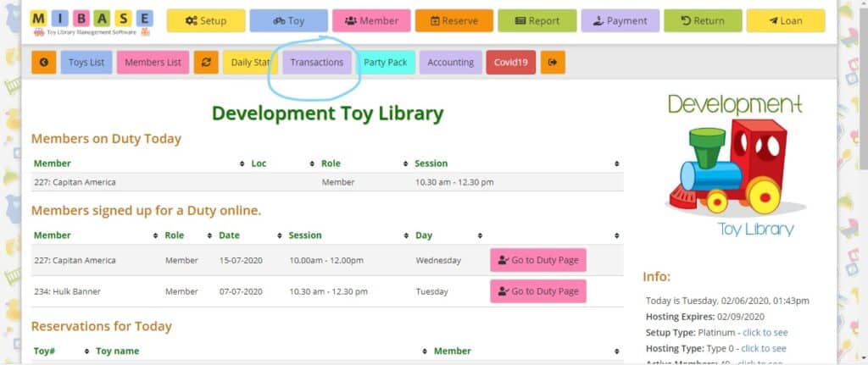Open the Toy menu button
868x365 pixels.
pos(288,21)
